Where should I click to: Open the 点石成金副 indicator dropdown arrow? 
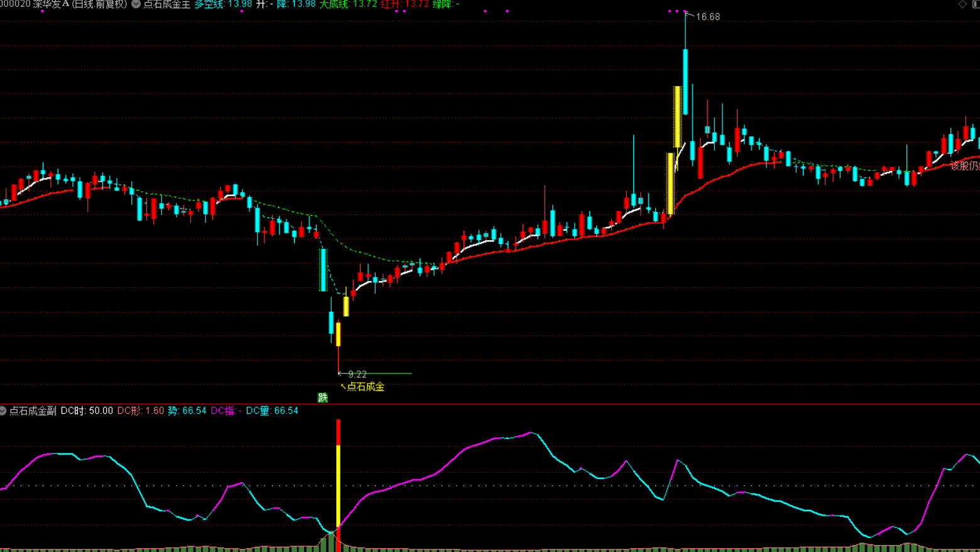(x=3, y=411)
